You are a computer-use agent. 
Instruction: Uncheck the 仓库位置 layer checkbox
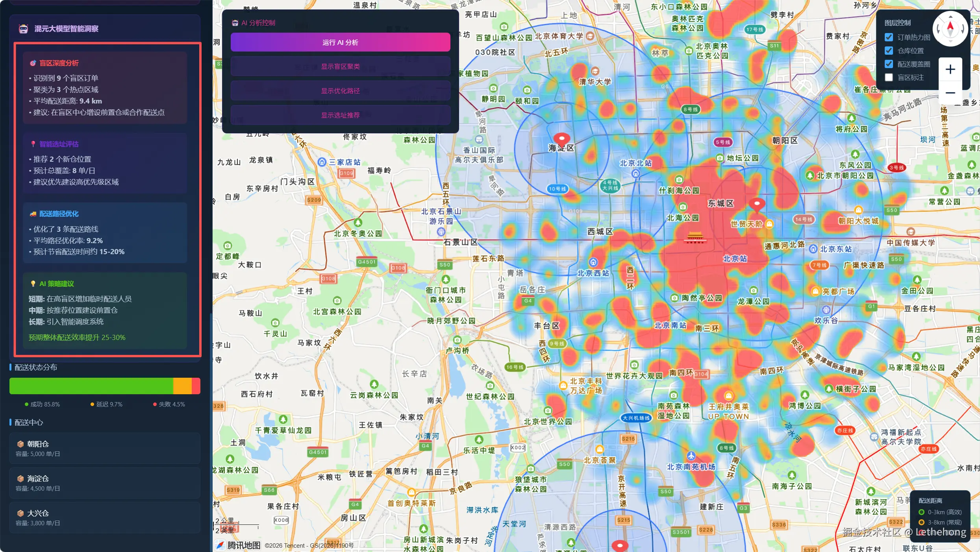point(889,51)
